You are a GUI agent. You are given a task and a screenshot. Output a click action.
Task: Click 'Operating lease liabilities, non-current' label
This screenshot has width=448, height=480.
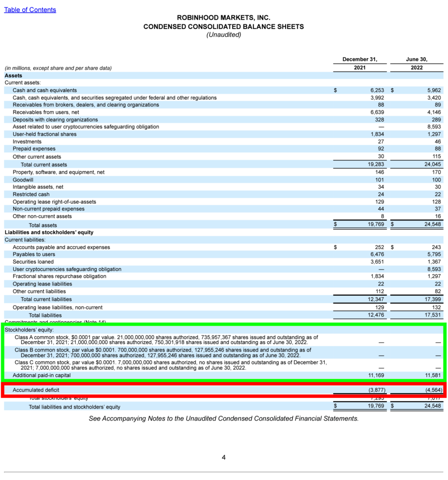pos(58,307)
